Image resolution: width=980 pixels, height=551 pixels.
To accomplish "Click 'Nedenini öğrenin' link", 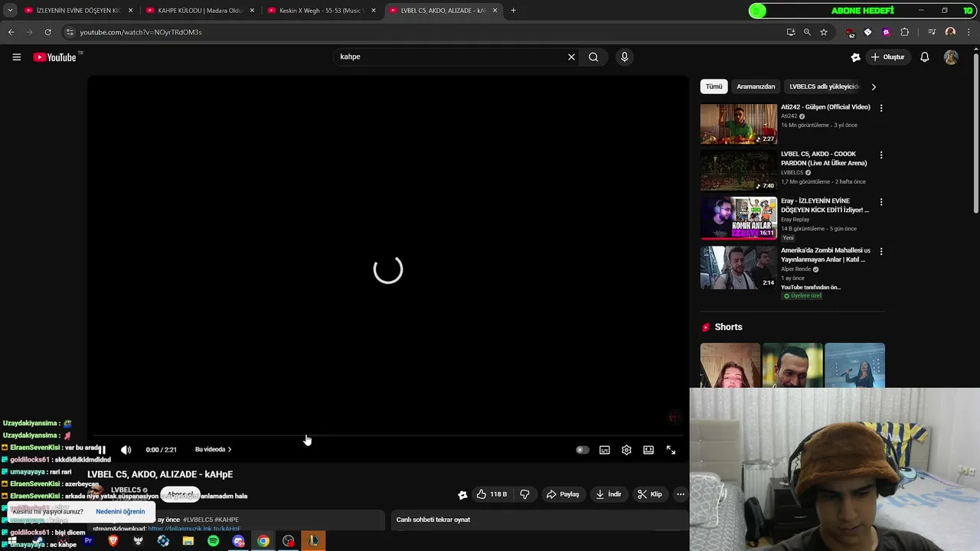I will (x=120, y=511).
